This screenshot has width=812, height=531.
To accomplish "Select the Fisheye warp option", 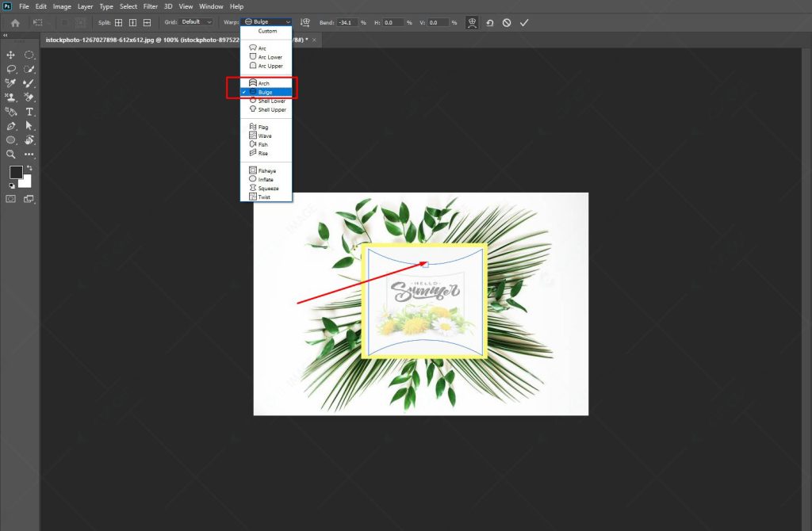I will [x=266, y=170].
